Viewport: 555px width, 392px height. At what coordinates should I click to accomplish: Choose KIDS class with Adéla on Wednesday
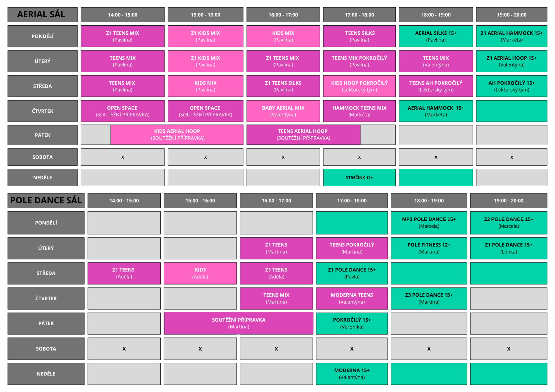coord(200,273)
